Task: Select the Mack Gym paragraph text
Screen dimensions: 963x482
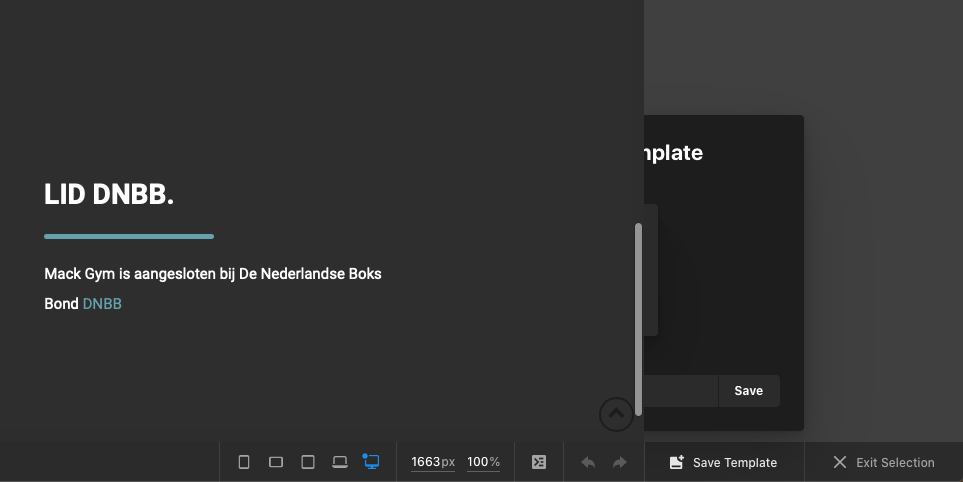Action: (212, 274)
